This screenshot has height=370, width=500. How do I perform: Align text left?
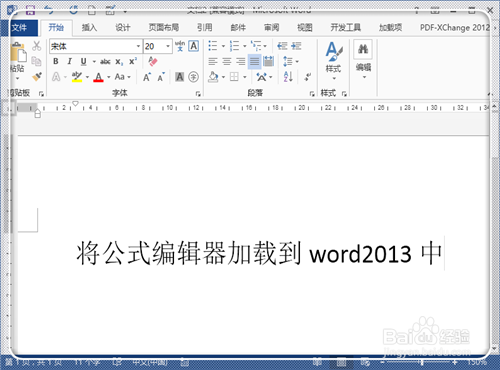pos(213,61)
